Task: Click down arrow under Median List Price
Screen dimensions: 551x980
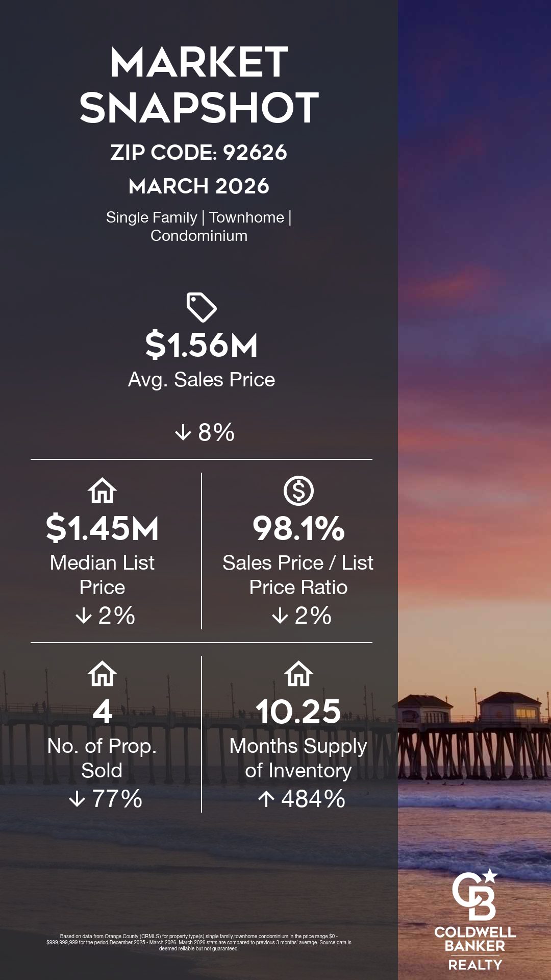Action: point(84,616)
